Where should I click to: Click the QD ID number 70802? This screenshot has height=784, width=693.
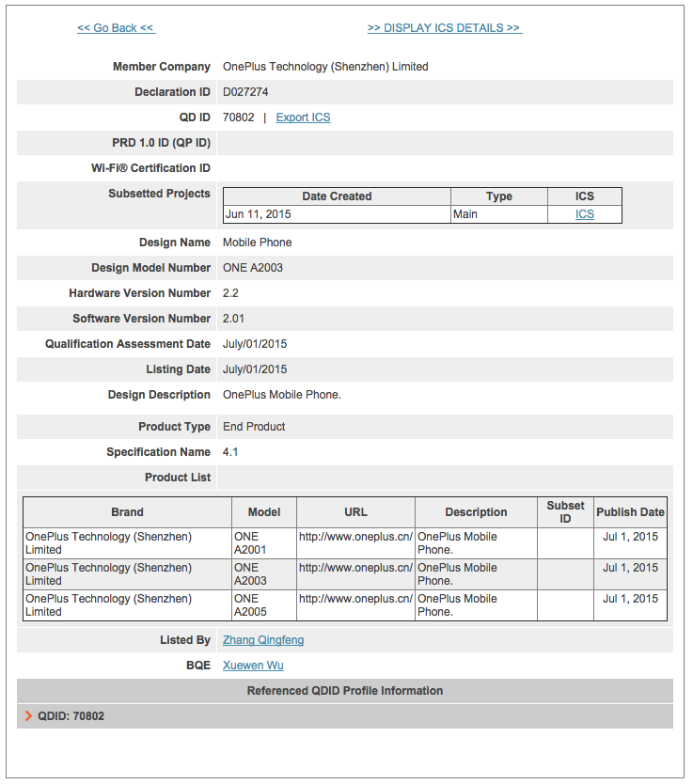click(x=239, y=118)
